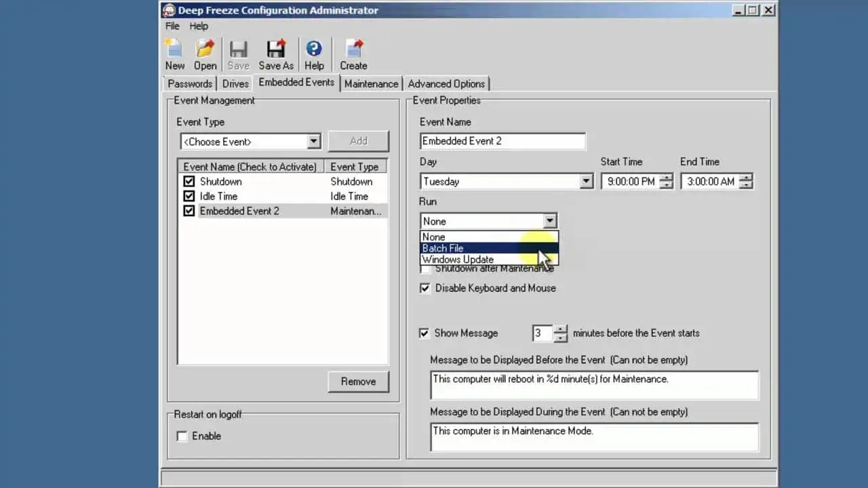Toggle the Show Message checkbox
Viewport: 868px width, 488px height.
tap(424, 333)
